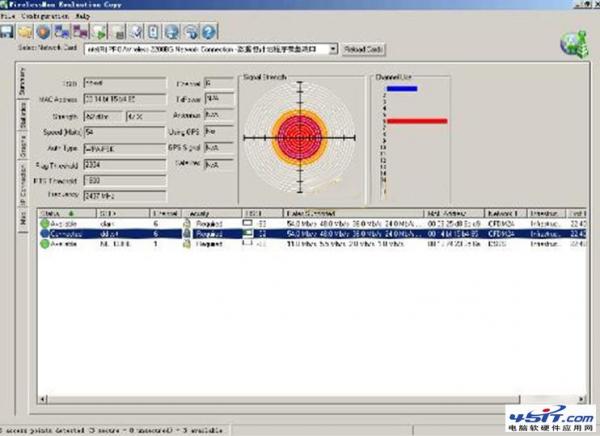600x436 pixels.
Task: Click the document checkmark toolbar icon
Action: pos(136,32)
